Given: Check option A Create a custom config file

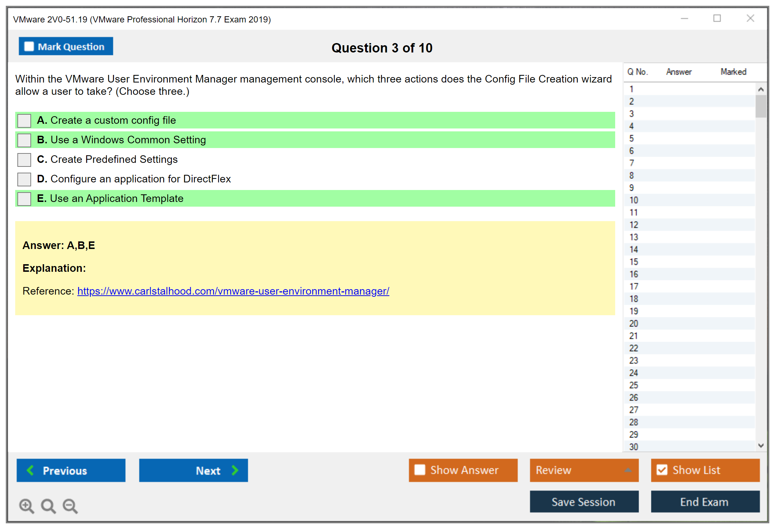Looking at the screenshot, I should coord(24,121).
